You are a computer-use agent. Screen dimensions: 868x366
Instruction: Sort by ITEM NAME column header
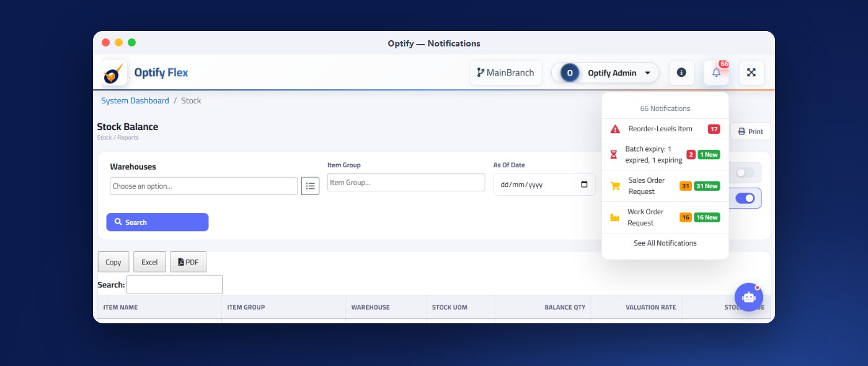pyautogui.click(x=159, y=308)
